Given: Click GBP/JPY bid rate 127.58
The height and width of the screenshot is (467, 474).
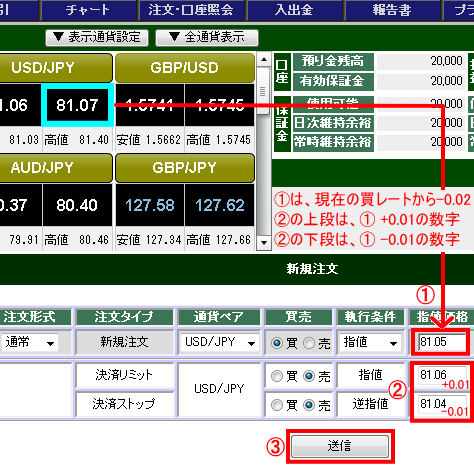Looking at the screenshot, I should 150,205.
